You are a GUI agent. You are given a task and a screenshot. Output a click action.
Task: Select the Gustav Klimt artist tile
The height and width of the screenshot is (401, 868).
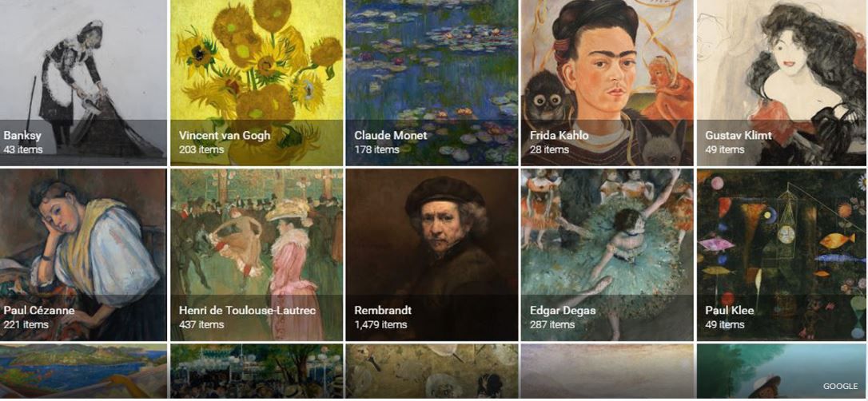coord(782,82)
